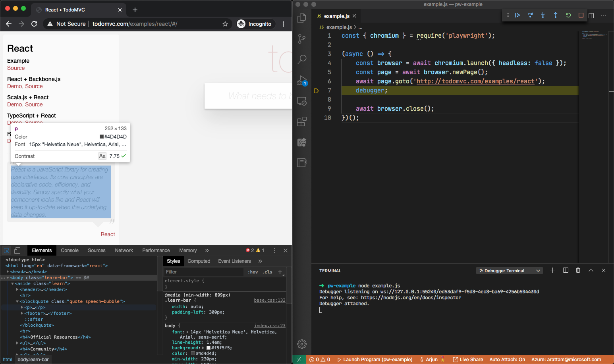Toggle the :hov element state panel

click(253, 272)
